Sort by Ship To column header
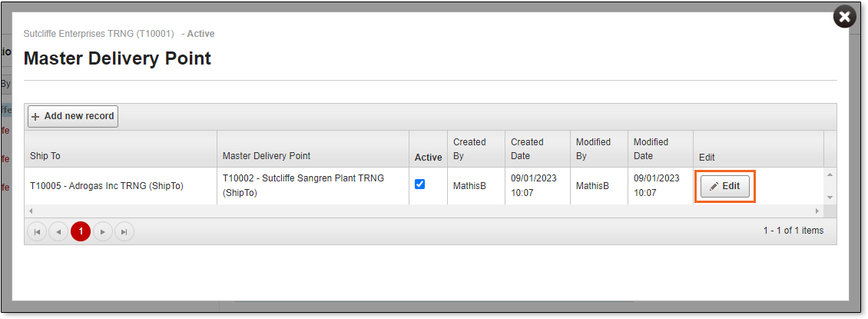 tap(45, 156)
